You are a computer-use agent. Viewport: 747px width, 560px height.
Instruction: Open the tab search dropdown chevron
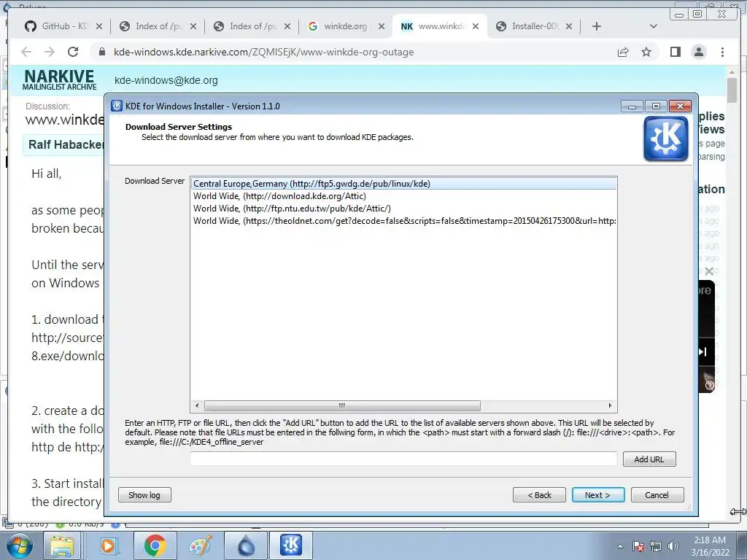(x=654, y=26)
